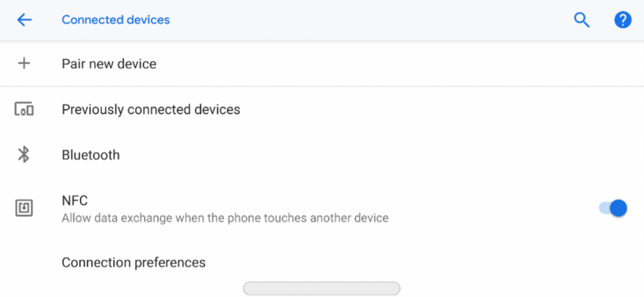Click the Bluetooth symbol icon
The height and width of the screenshot is (297, 644).
[x=24, y=154]
